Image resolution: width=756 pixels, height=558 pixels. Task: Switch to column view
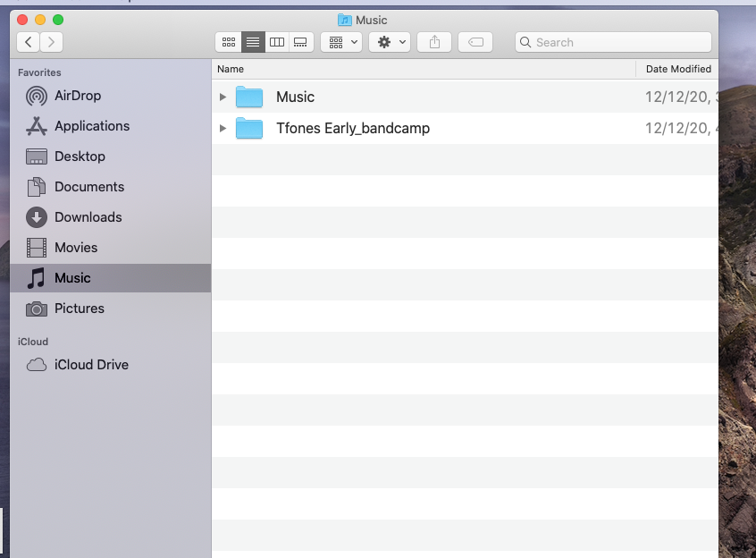277,41
